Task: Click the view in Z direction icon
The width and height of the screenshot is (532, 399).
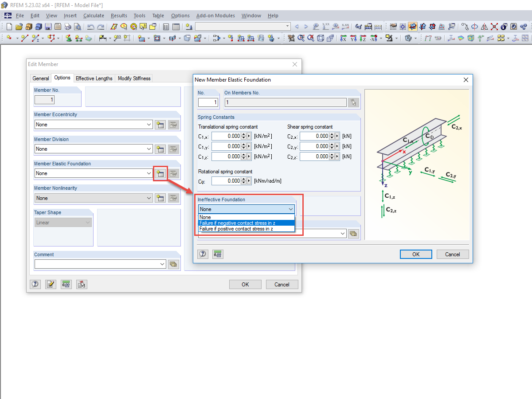Action: (363, 39)
